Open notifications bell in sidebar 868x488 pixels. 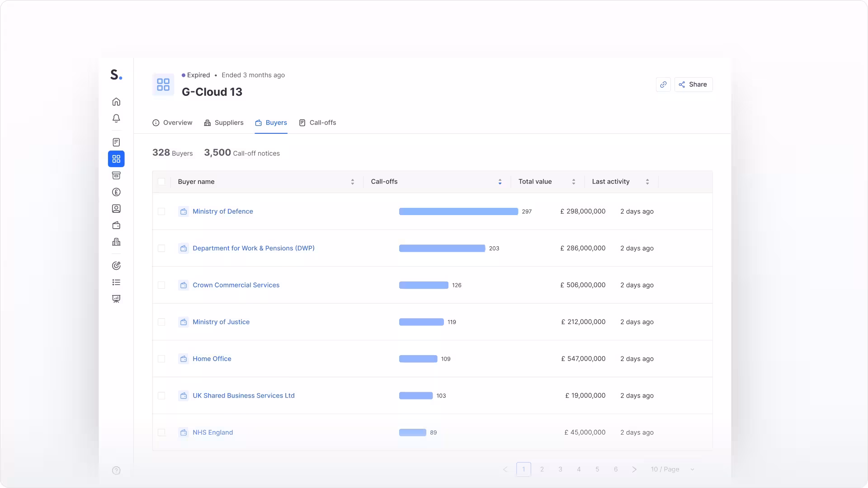tap(116, 118)
